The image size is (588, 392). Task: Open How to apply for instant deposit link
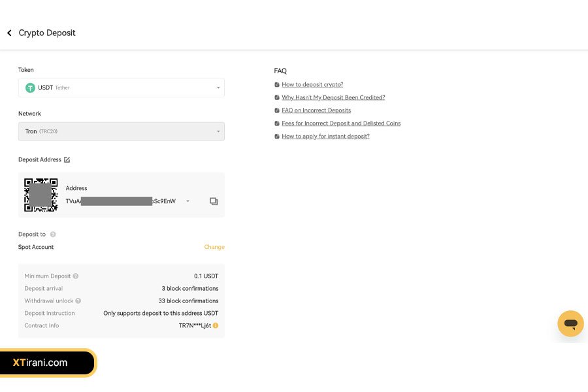325,137
